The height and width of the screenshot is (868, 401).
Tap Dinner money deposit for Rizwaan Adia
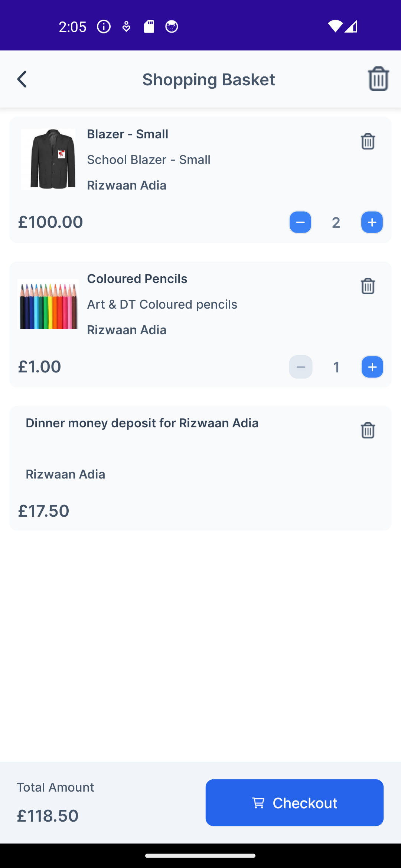coord(142,423)
